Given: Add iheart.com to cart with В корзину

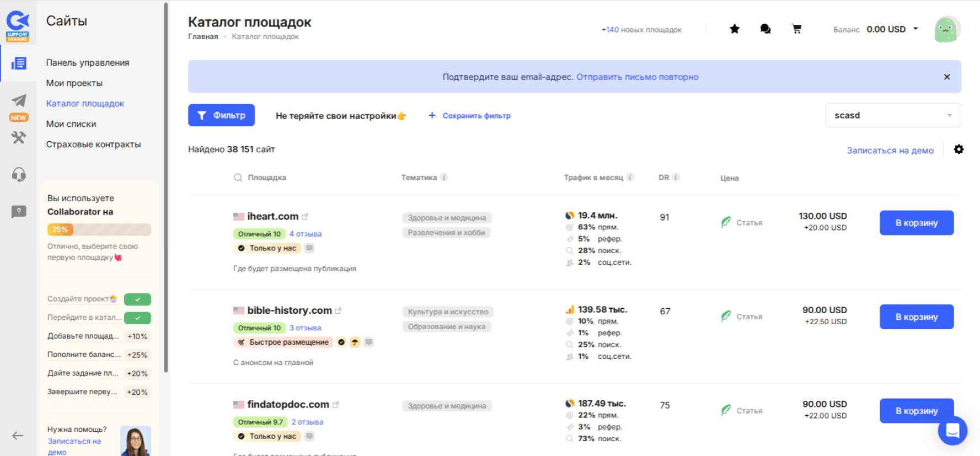Looking at the screenshot, I should point(917,223).
